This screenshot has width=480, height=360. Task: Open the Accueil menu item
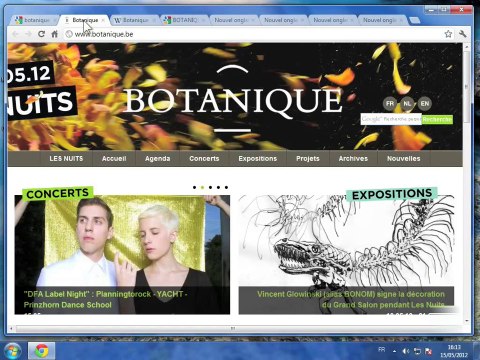[x=114, y=159]
